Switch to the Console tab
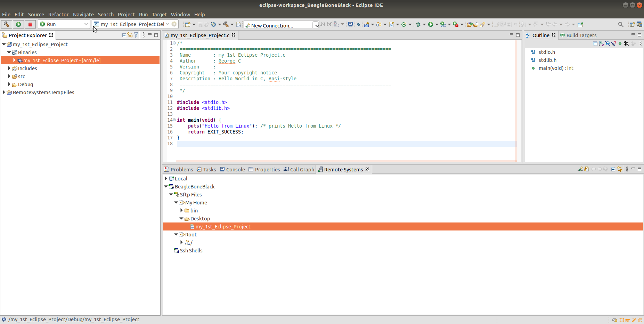The image size is (644, 324). point(233,170)
